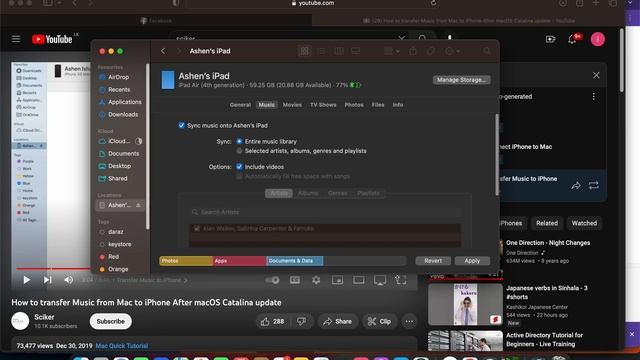Share the video
Viewport: 640px width, 360px height.
click(338, 322)
